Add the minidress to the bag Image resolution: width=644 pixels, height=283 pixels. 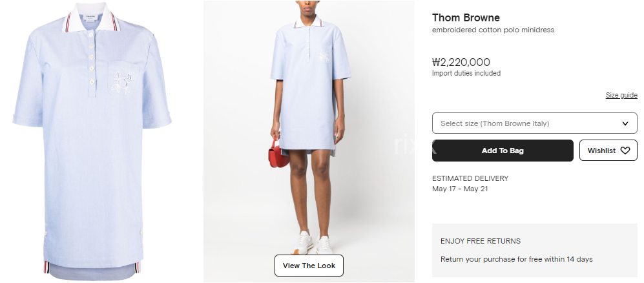503,151
